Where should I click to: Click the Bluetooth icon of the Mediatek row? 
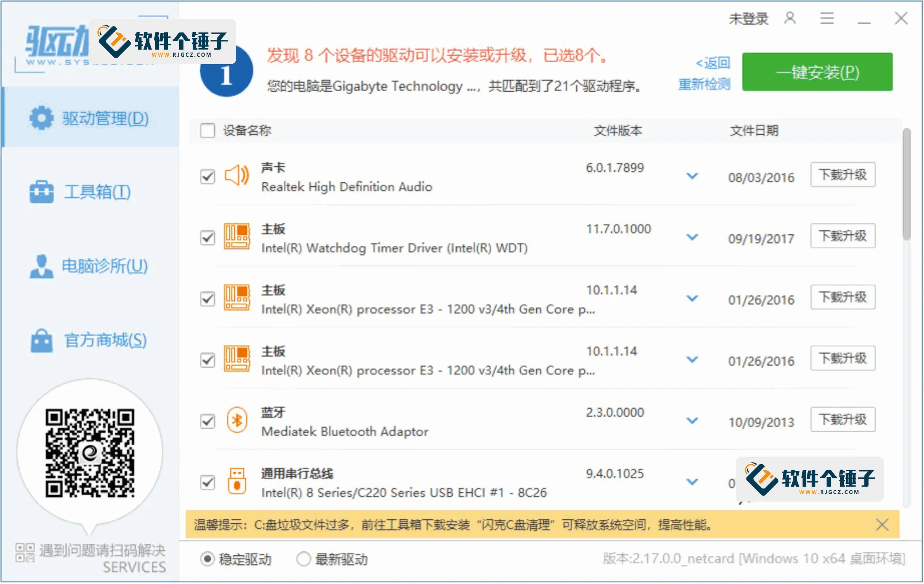237,420
